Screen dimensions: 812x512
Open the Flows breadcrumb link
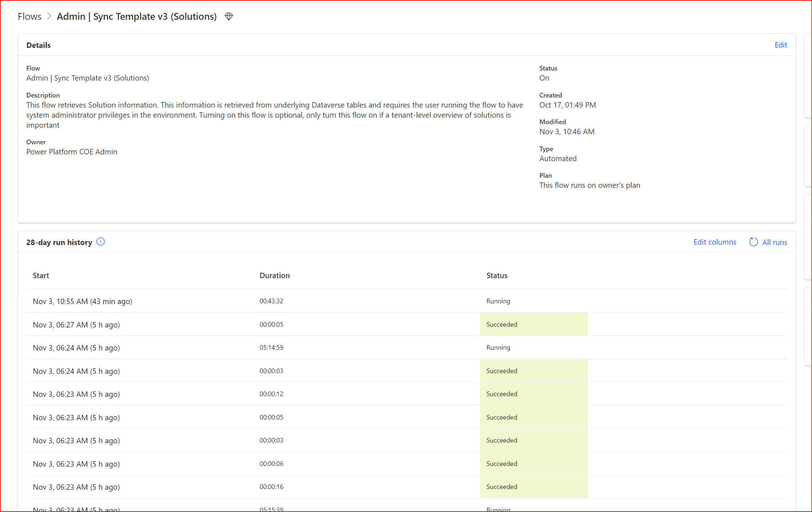click(30, 16)
